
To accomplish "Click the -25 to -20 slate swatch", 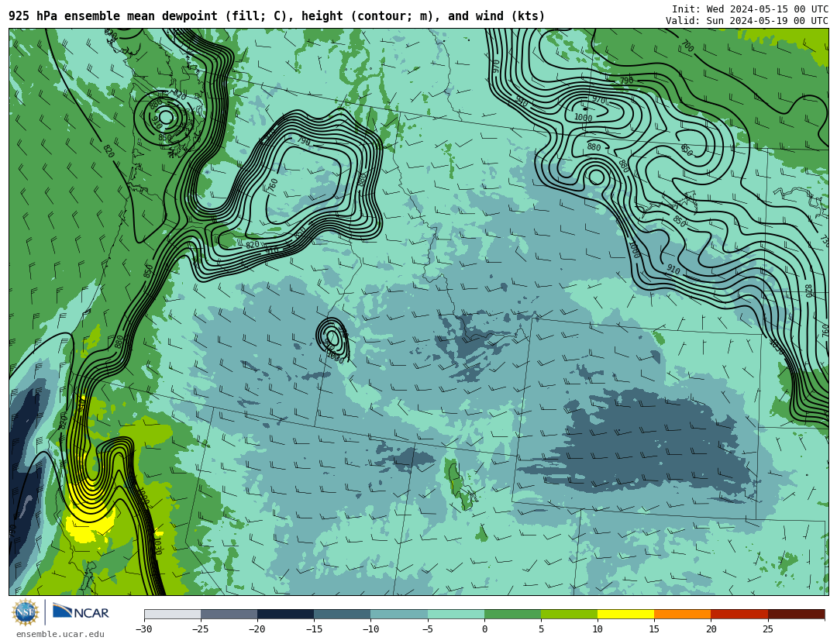I will pos(229,614).
